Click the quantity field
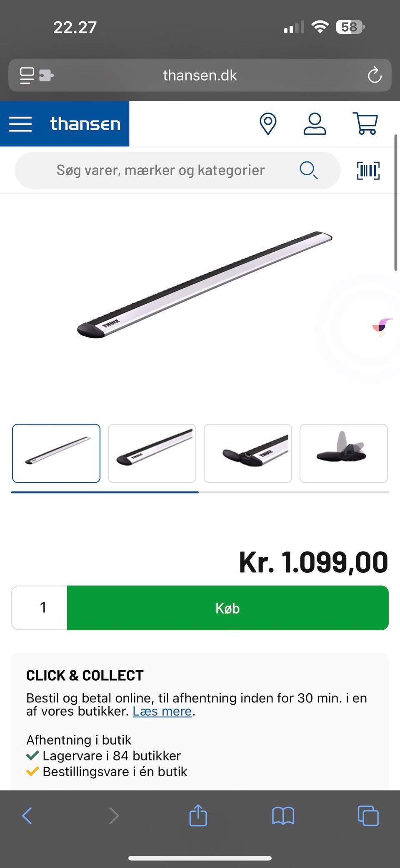Screen dimensions: 400x868 [40, 608]
